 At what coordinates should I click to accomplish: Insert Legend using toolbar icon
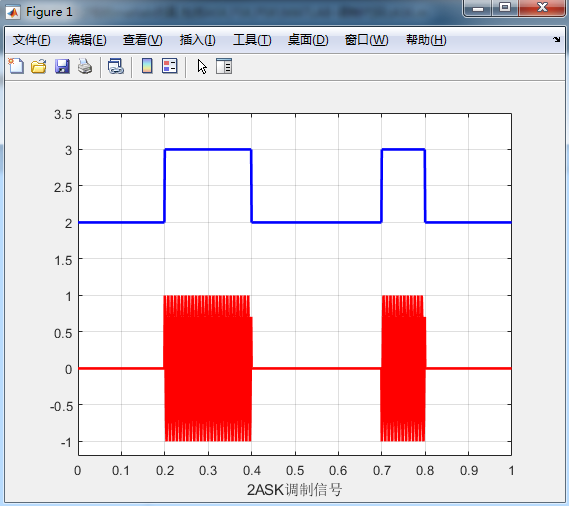pos(170,66)
